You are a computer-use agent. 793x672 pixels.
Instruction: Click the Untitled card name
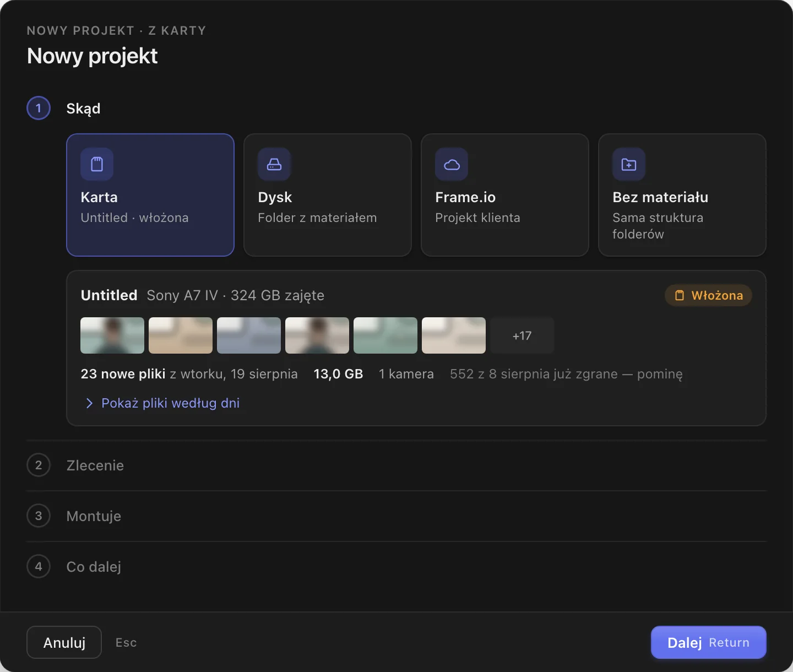pyautogui.click(x=109, y=295)
